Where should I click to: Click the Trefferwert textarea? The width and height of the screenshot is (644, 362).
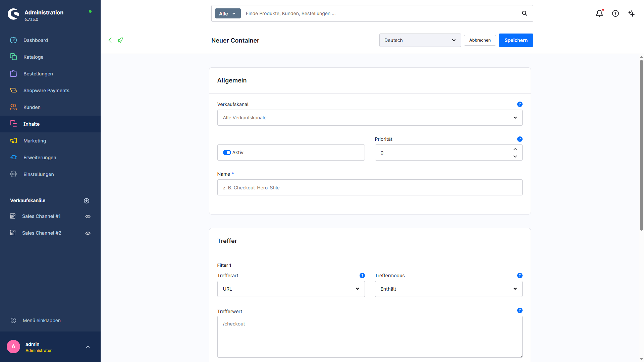(370, 337)
